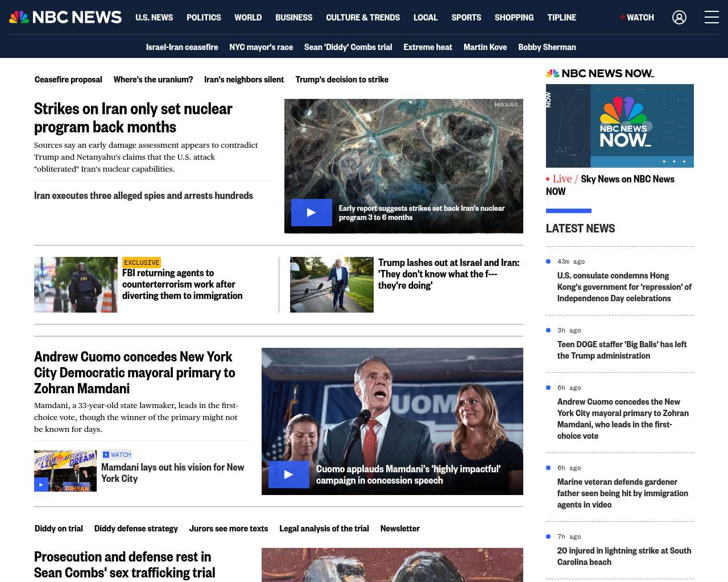
Task: Open Business section
Action: [x=293, y=18]
